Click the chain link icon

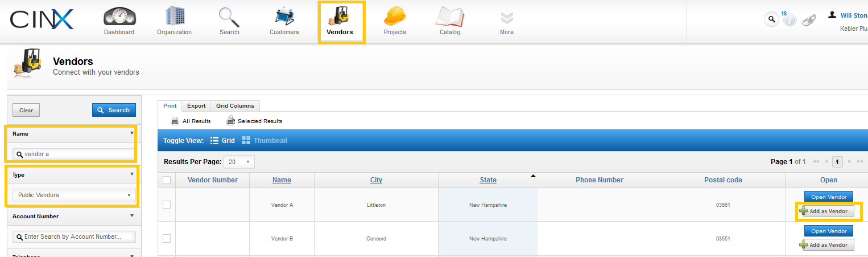[808, 21]
